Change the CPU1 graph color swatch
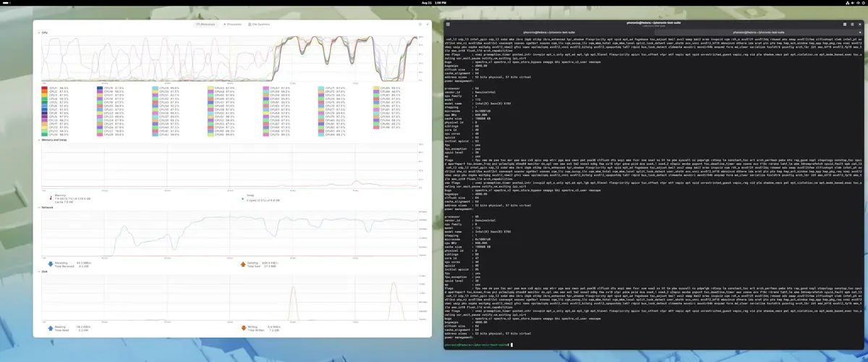Image resolution: width=868 pixels, height=362 pixels. [x=44, y=88]
